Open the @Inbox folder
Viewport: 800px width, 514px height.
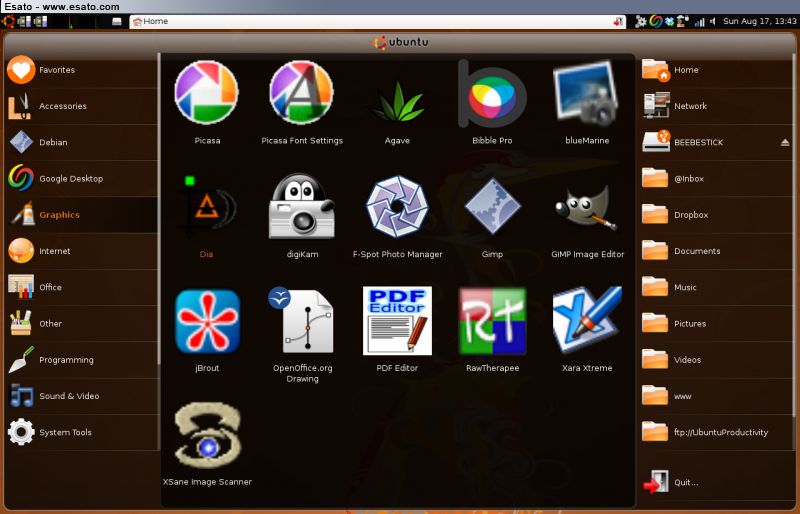pos(716,179)
